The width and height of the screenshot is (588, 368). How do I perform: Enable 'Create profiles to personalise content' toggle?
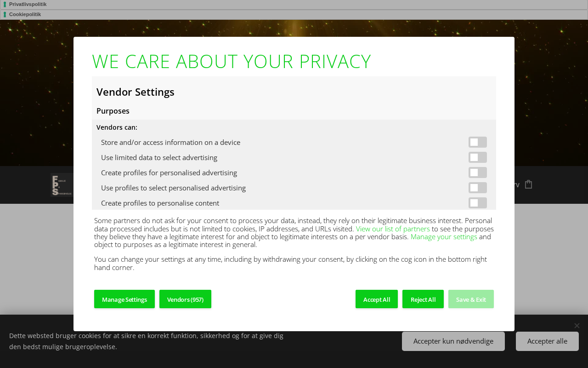(x=477, y=203)
